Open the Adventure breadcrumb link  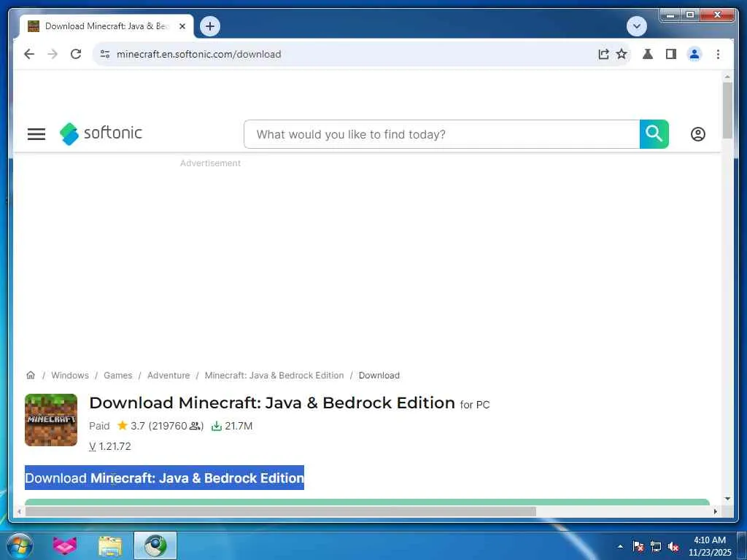[x=169, y=376]
